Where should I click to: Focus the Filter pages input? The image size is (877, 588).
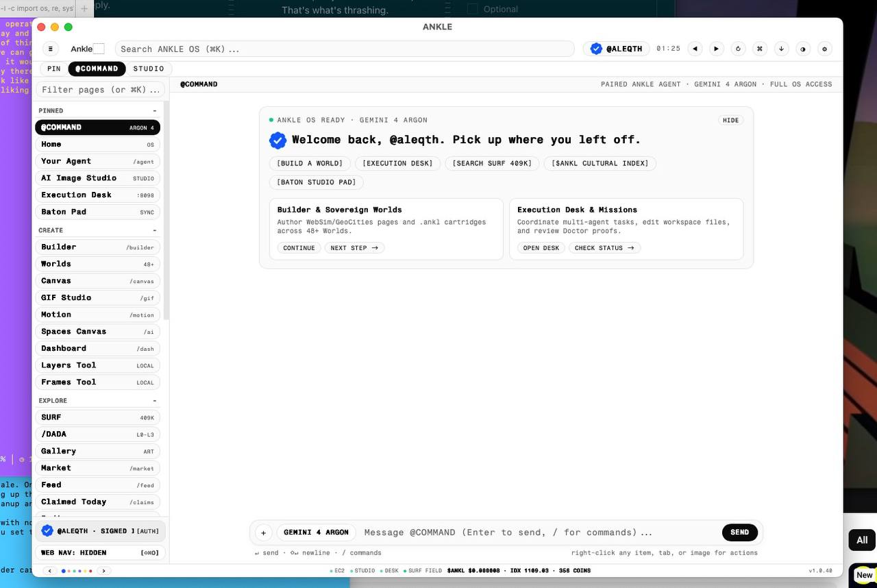pos(100,90)
